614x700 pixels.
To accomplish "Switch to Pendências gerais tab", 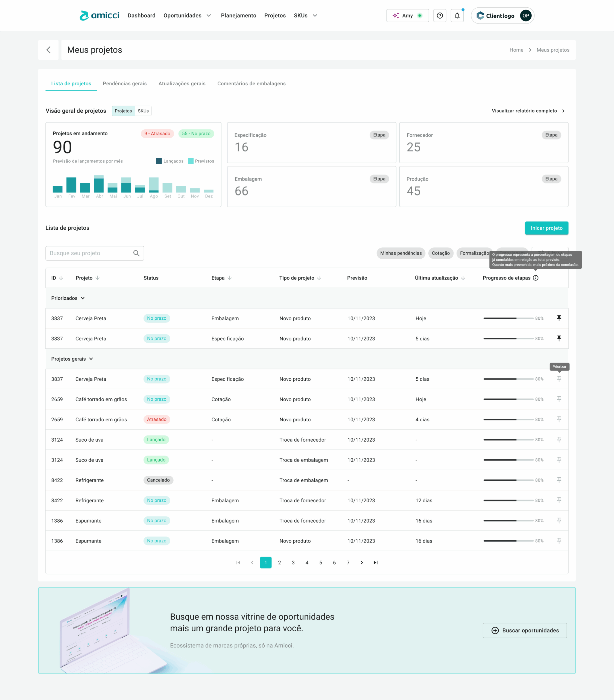I will (125, 84).
